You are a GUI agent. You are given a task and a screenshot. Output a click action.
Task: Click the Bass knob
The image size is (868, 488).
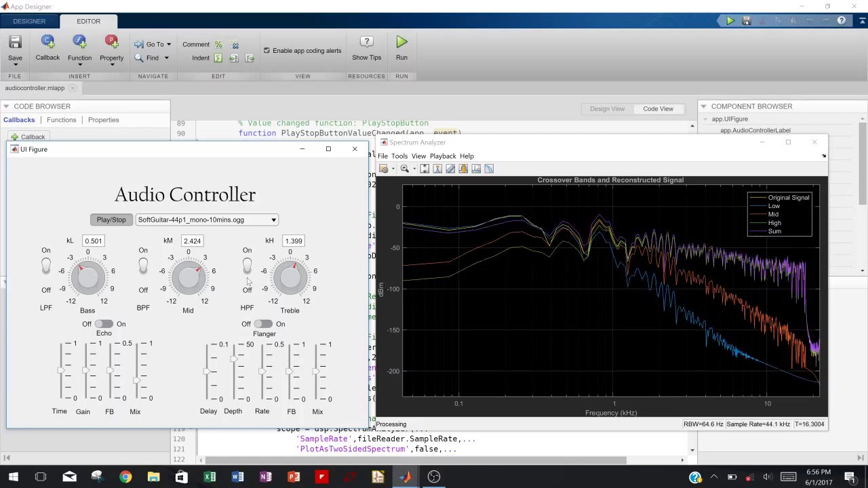[x=87, y=278]
